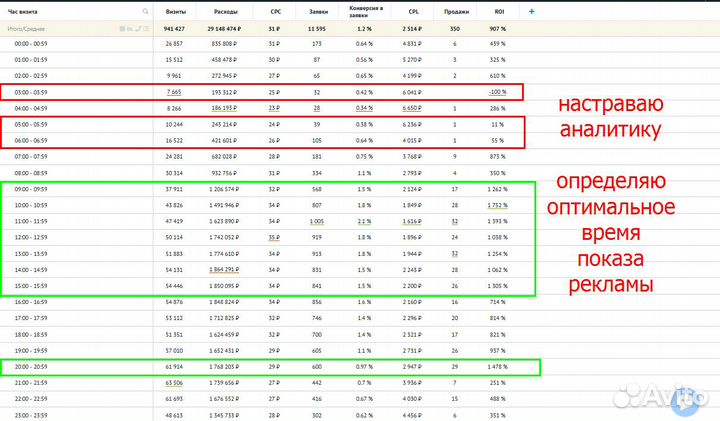
Task: Sort table by ROI column header
Action: tap(498, 11)
